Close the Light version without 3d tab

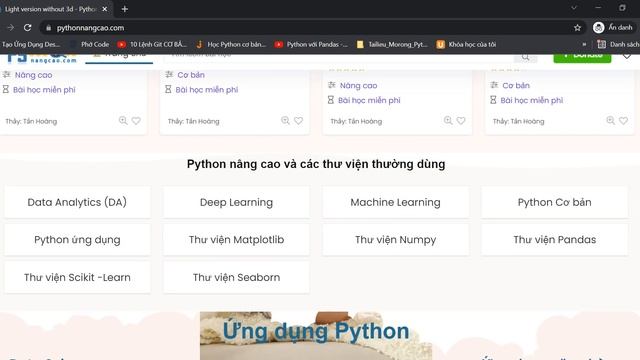104,9
